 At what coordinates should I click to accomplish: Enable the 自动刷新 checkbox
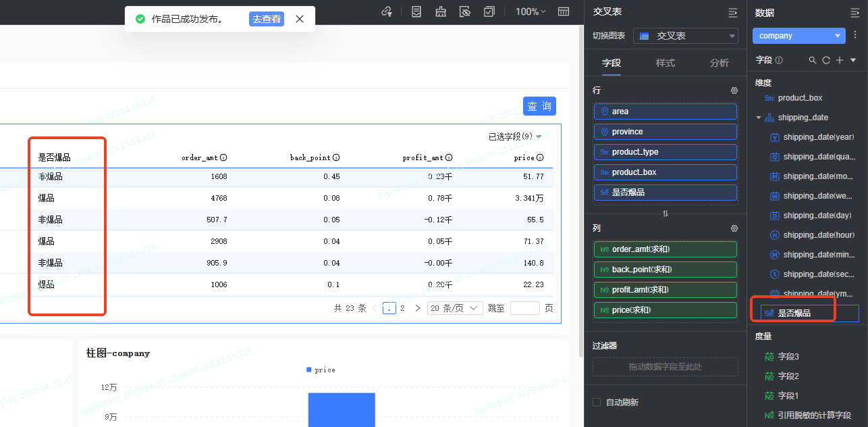[597, 402]
